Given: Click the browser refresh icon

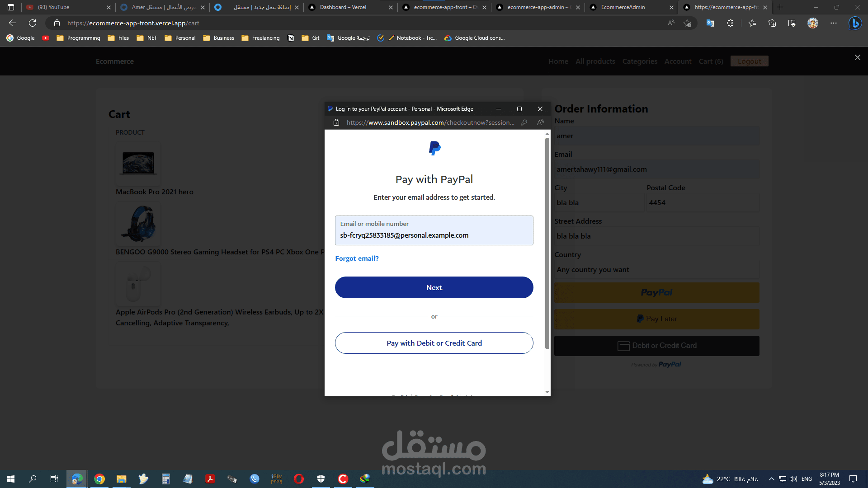Looking at the screenshot, I should coord(33,23).
